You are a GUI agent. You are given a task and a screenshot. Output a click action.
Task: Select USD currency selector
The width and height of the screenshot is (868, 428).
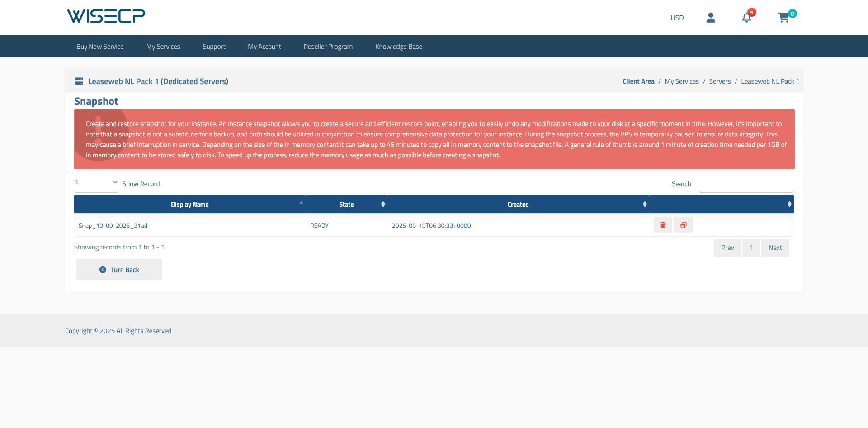677,18
